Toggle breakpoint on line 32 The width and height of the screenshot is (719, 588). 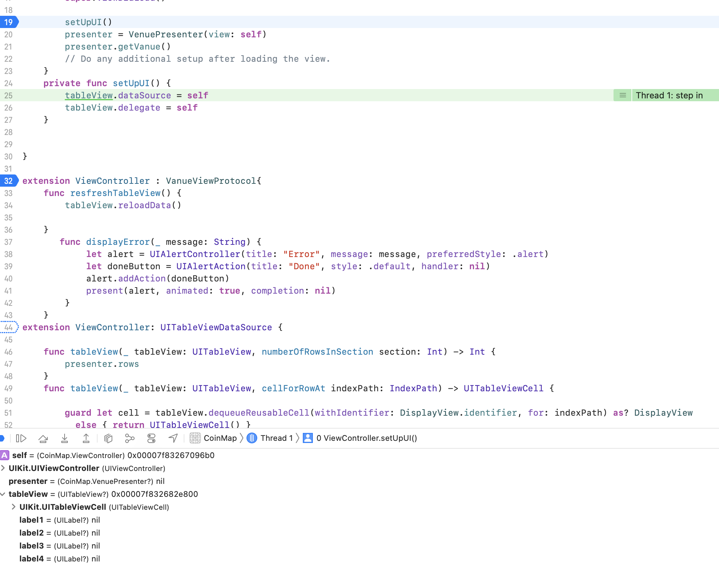point(9,181)
